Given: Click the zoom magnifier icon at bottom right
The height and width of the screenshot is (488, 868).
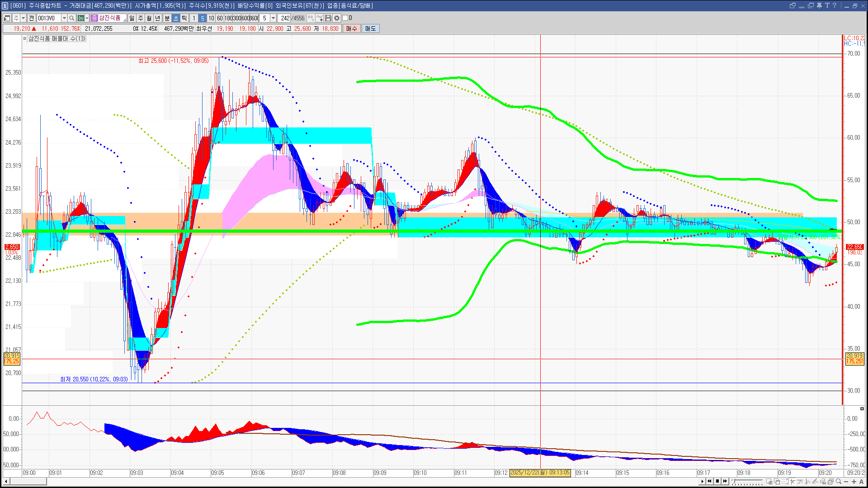Looking at the screenshot, I should coord(839,481).
